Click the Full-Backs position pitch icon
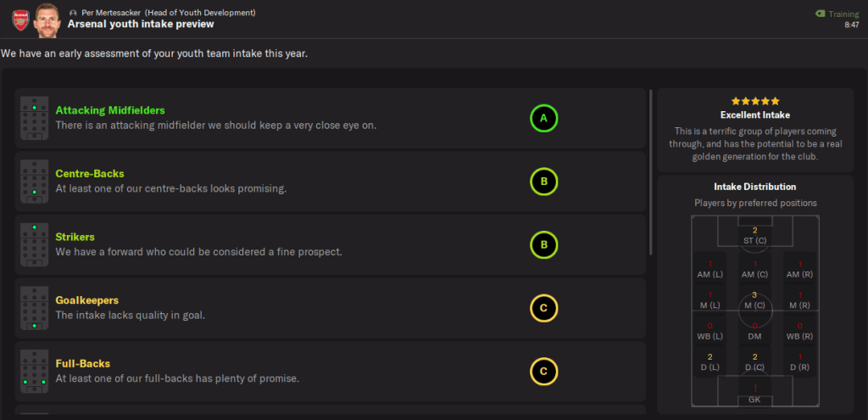Screen dimensions: 868x420 click(34, 372)
